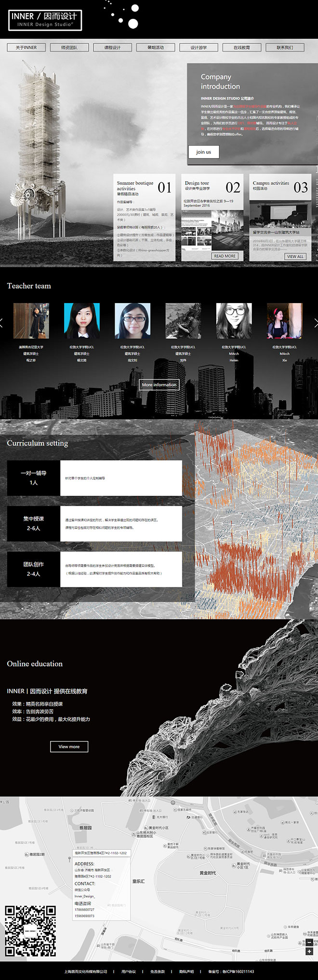
Task: Open the 暑期活动 menu item
Action: click(x=156, y=47)
